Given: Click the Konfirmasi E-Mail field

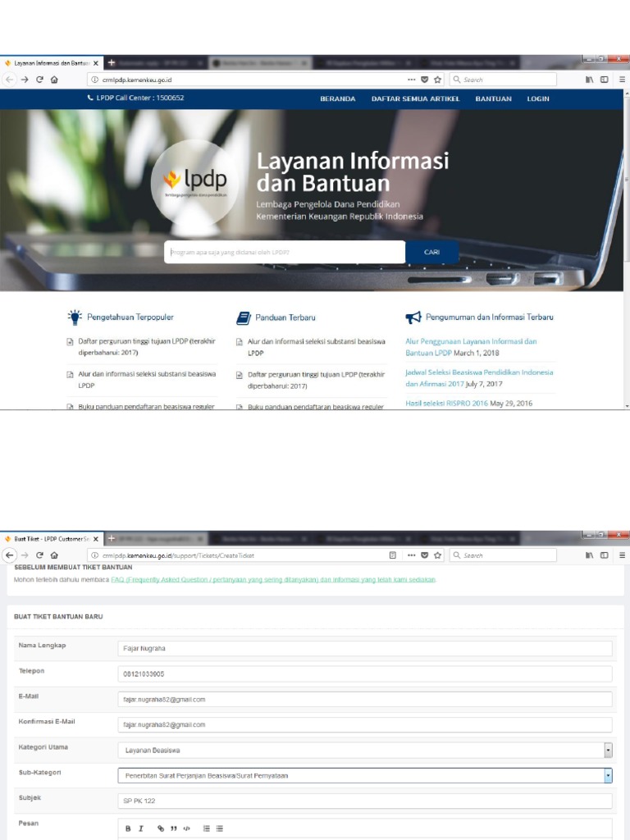Looking at the screenshot, I should coord(365,724).
